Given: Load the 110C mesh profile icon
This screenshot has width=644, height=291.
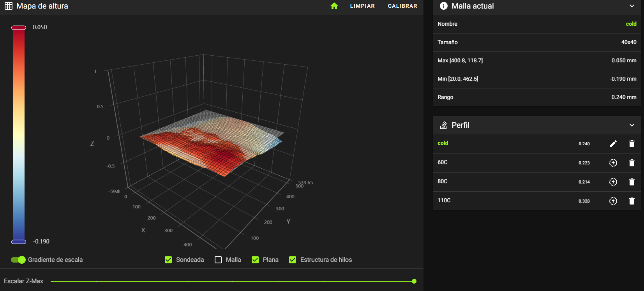Looking at the screenshot, I should [613, 201].
